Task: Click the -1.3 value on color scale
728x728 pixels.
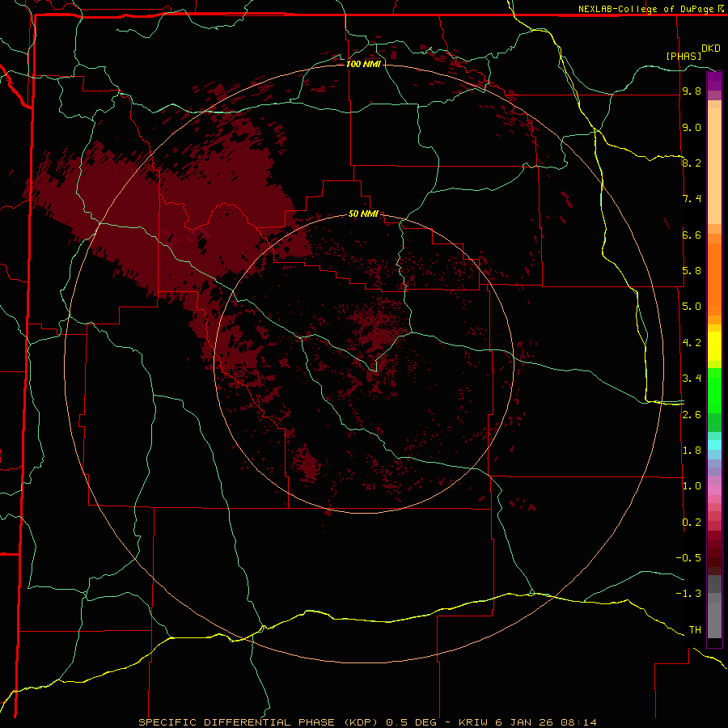Action: tap(688, 594)
